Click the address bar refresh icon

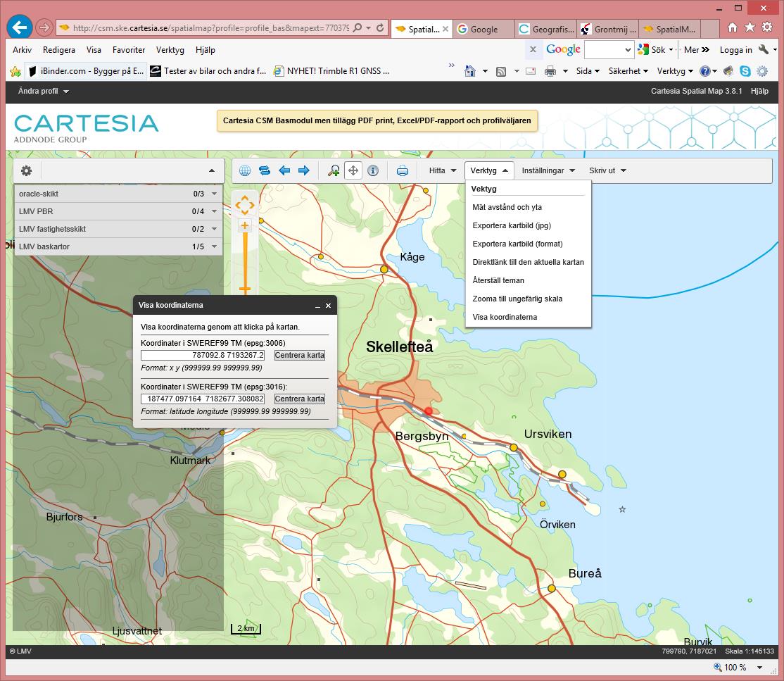pos(380,28)
